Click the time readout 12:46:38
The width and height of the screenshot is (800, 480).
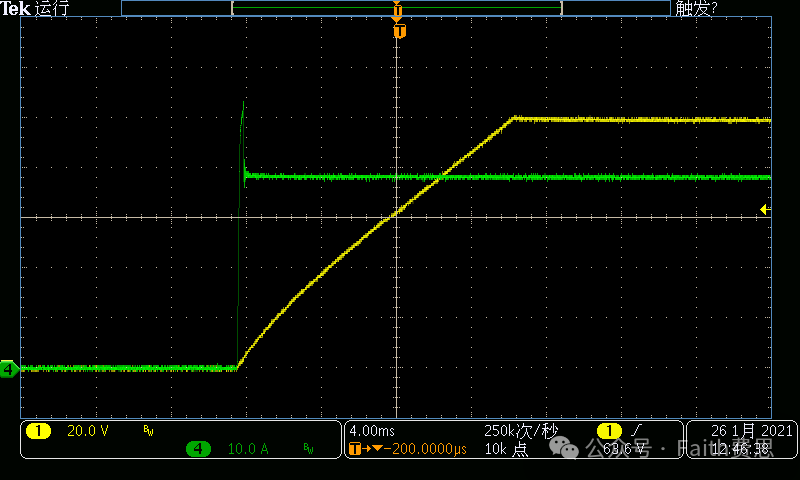coord(742,449)
